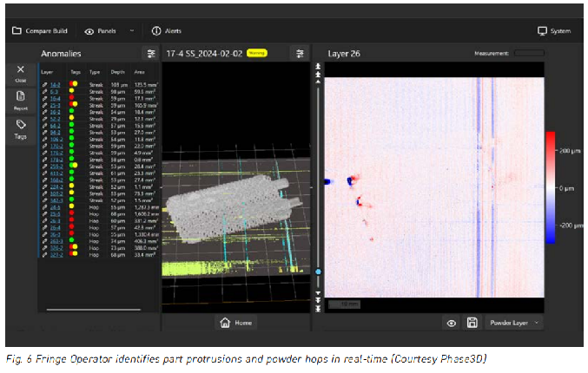
Task: Return 3D view with Home button
Action: (236, 323)
